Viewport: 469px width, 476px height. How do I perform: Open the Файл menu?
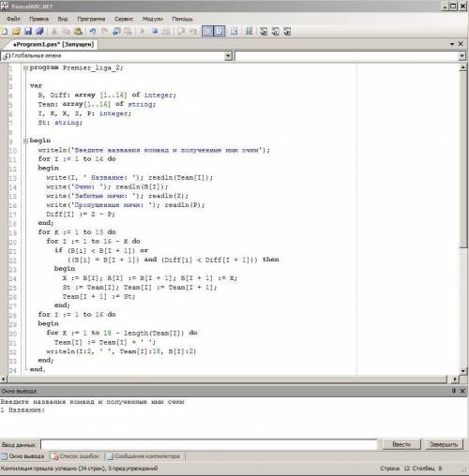click(13, 19)
